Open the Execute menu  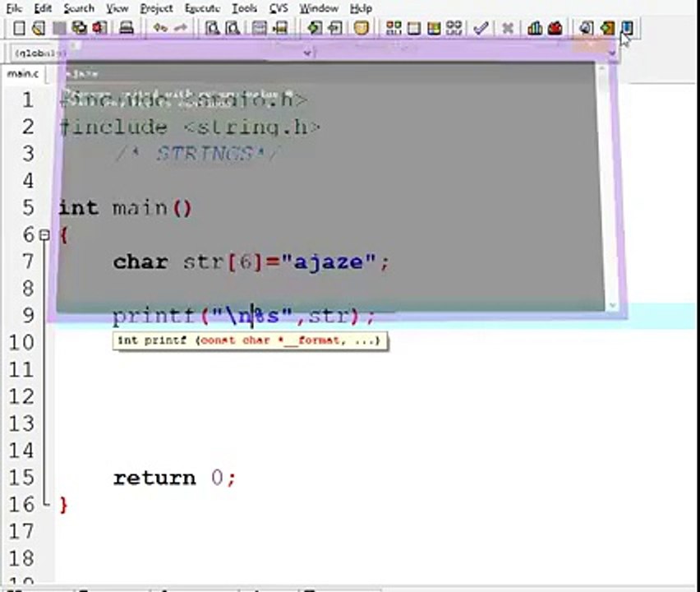coord(202,8)
